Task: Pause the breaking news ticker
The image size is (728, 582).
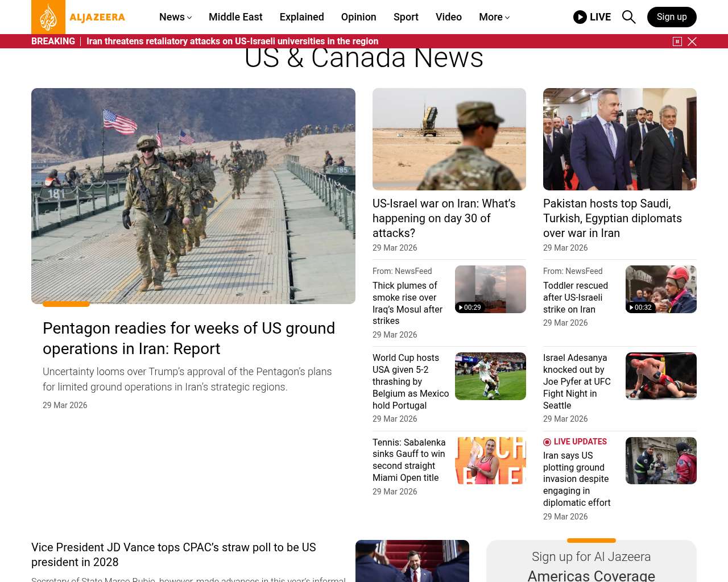Action: click(x=677, y=41)
